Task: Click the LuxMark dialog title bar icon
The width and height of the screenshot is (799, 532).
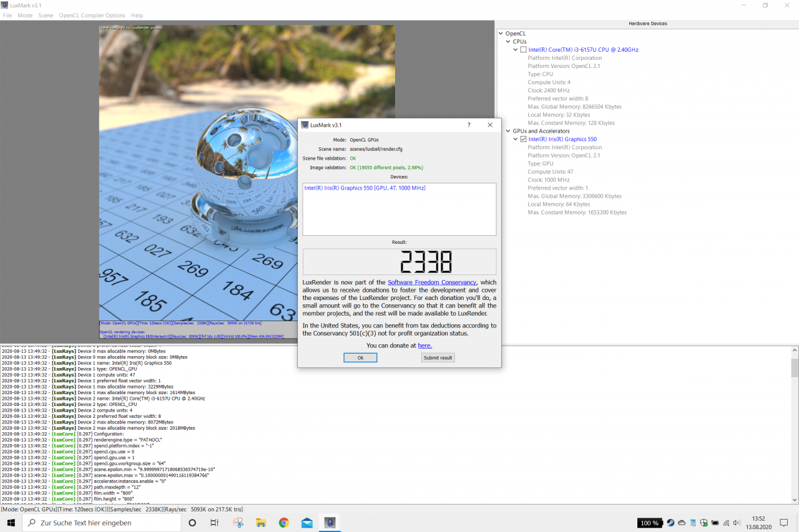Action: tap(305, 125)
